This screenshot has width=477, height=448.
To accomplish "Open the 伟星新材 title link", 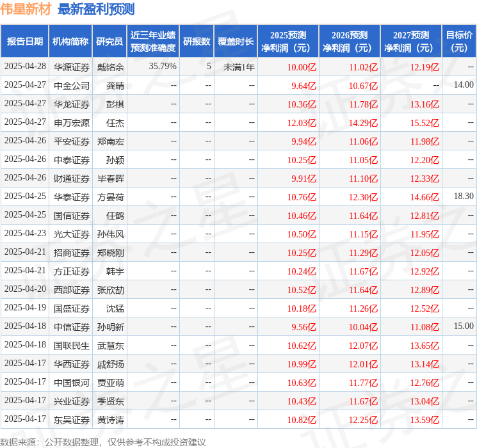I will (26, 9).
